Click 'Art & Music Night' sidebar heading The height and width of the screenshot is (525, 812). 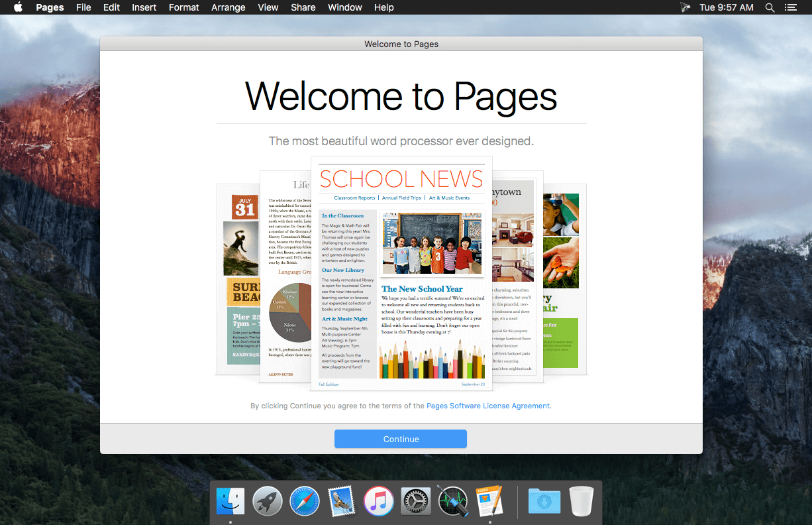[x=344, y=319]
